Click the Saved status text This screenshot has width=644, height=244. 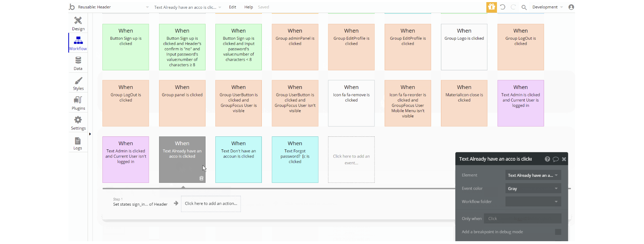pyautogui.click(x=263, y=7)
